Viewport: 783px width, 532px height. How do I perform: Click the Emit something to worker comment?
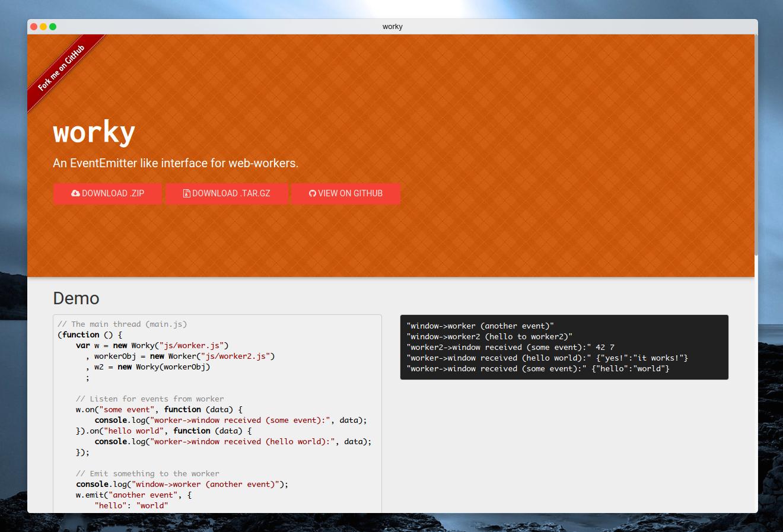pyautogui.click(x=148, y=473)
